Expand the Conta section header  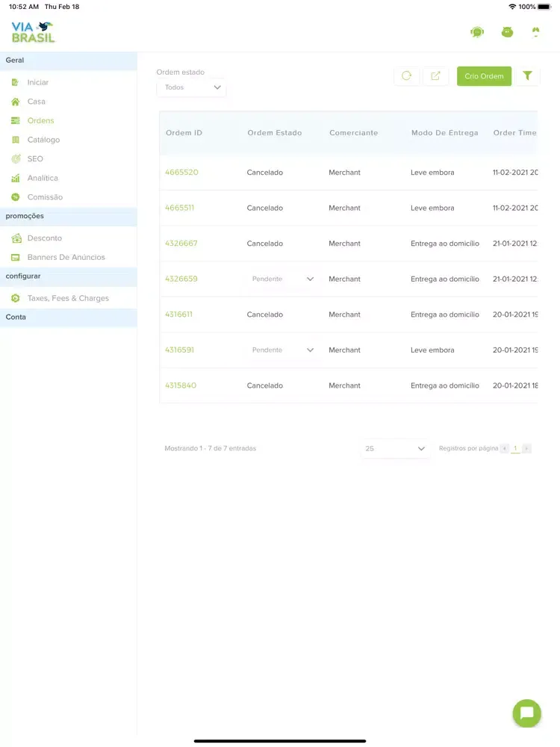tap(69, 317)
